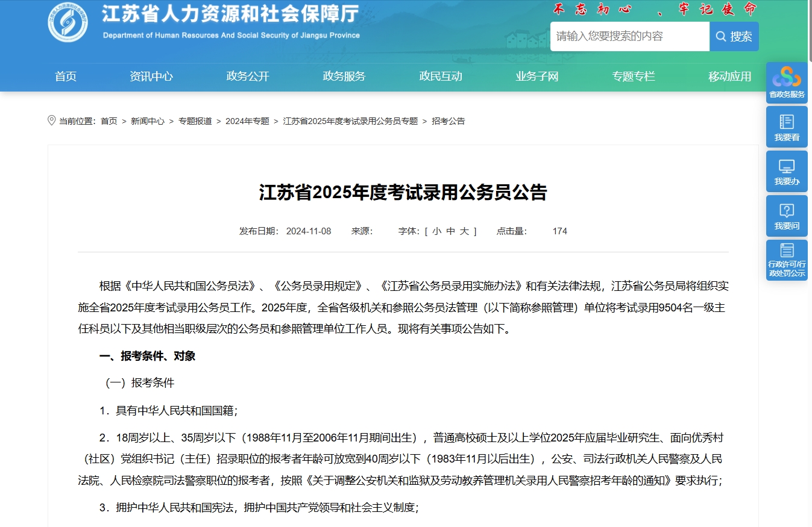
Task: Set font size to 小
Action: (436, 231)
